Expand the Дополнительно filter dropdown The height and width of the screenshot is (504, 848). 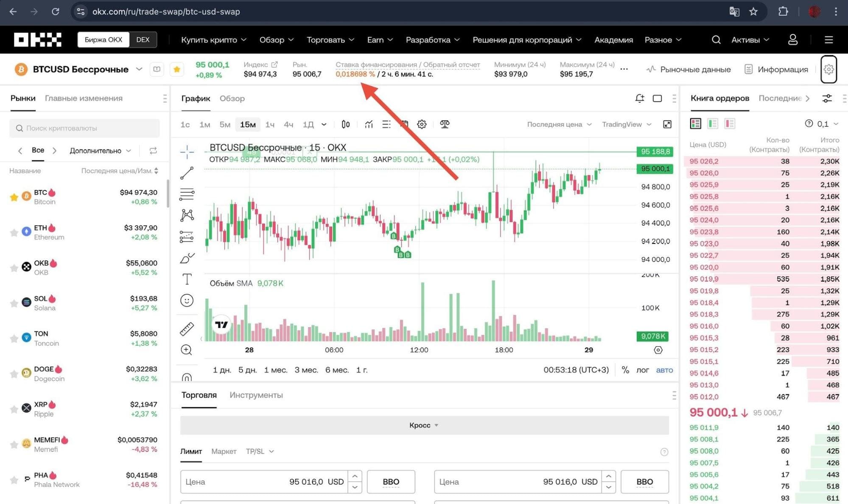pyautogui.click(x=100, y=151)
